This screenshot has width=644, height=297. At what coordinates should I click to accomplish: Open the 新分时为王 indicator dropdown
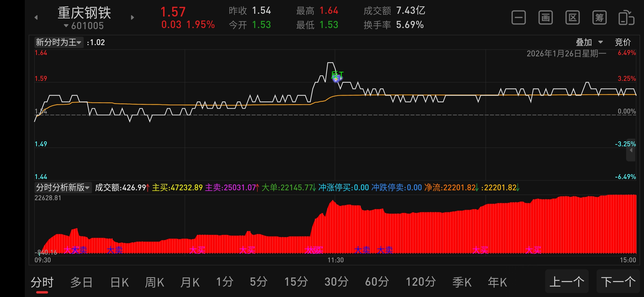pos(59,42)
